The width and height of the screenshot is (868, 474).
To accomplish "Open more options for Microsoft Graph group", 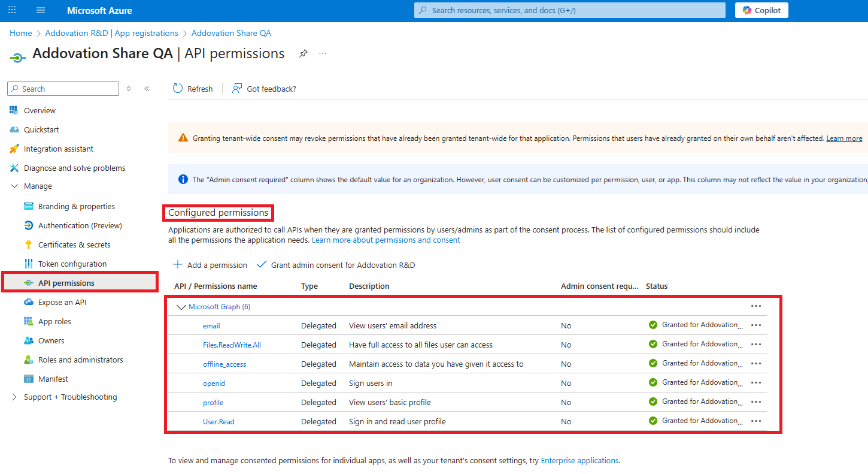I will point(755,306).
